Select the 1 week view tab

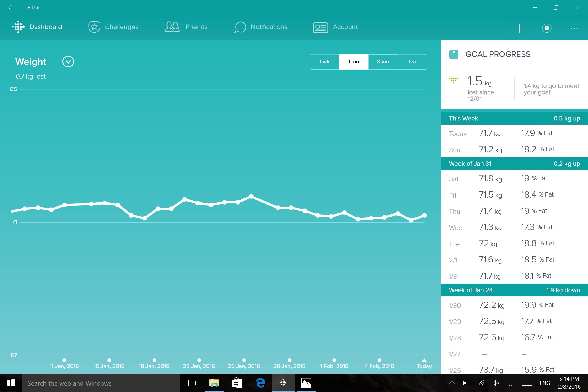pos(324,62)
